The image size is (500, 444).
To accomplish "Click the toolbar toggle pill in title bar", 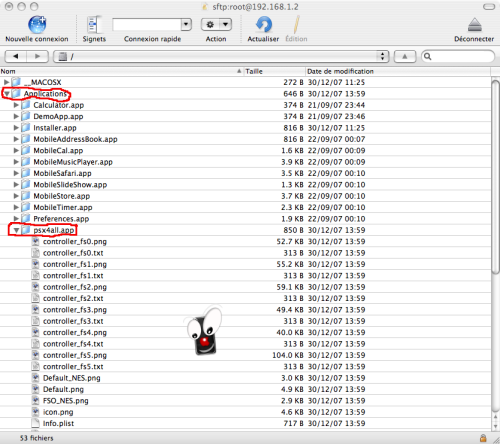I will (x=489, y=7).
